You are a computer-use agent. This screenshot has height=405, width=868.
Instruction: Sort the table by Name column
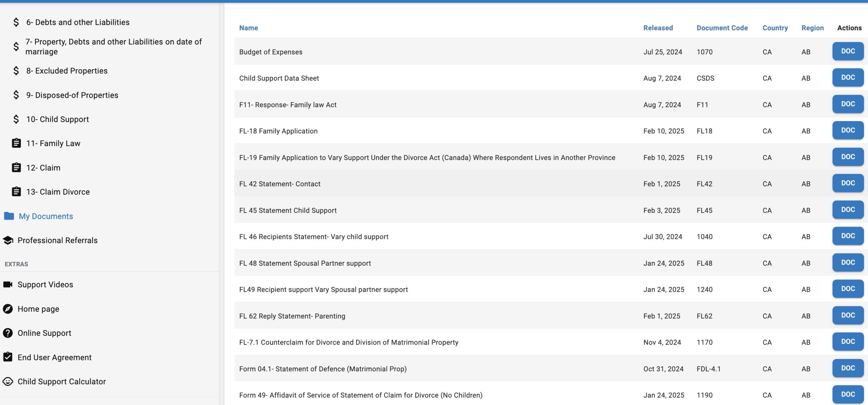[248, 28]
